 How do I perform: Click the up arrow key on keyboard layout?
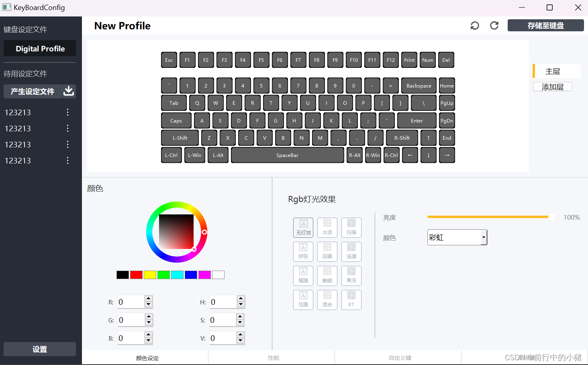point(429,138)
